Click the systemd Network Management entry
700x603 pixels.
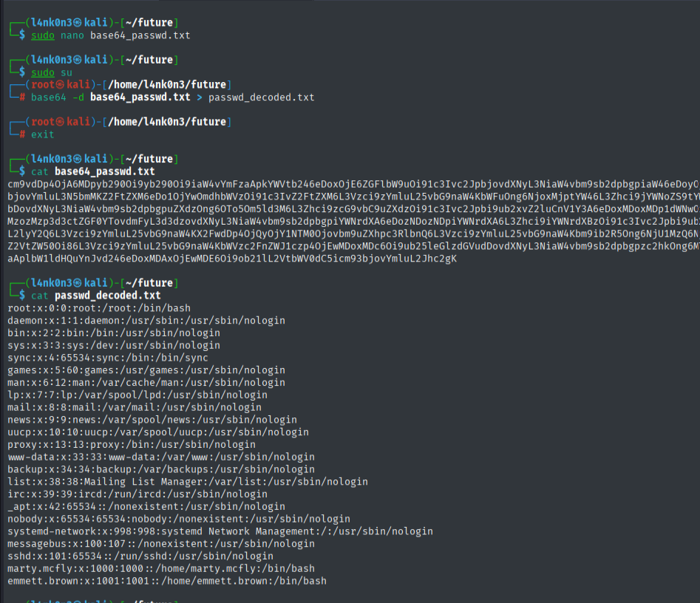point(220,531)
